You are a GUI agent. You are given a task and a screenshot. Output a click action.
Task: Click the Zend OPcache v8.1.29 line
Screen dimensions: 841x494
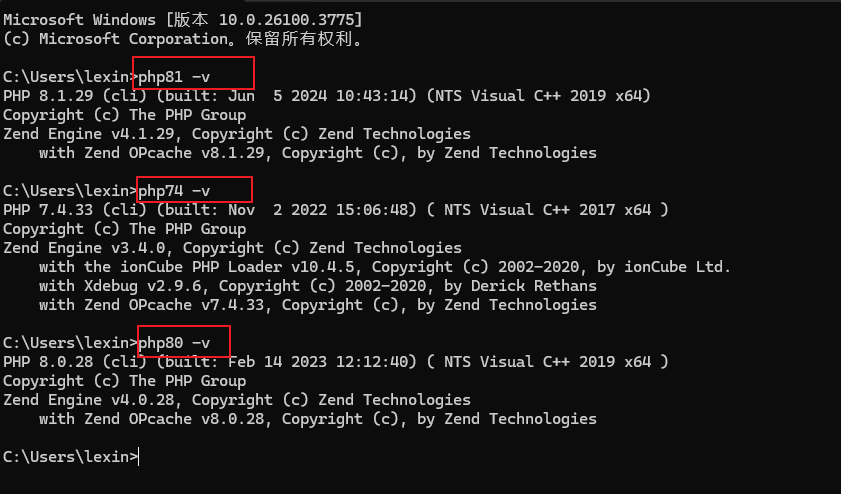coord(318,153)
